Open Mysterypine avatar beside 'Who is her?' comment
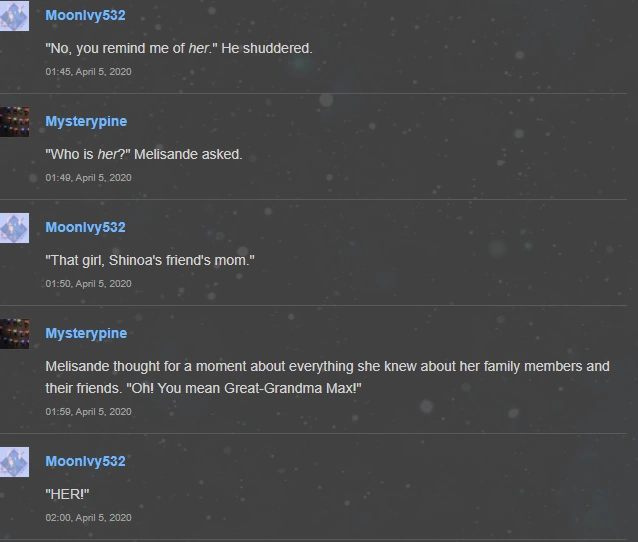This screenshot has width=638, height=542. pyautogui.click(x=14, y=122)
